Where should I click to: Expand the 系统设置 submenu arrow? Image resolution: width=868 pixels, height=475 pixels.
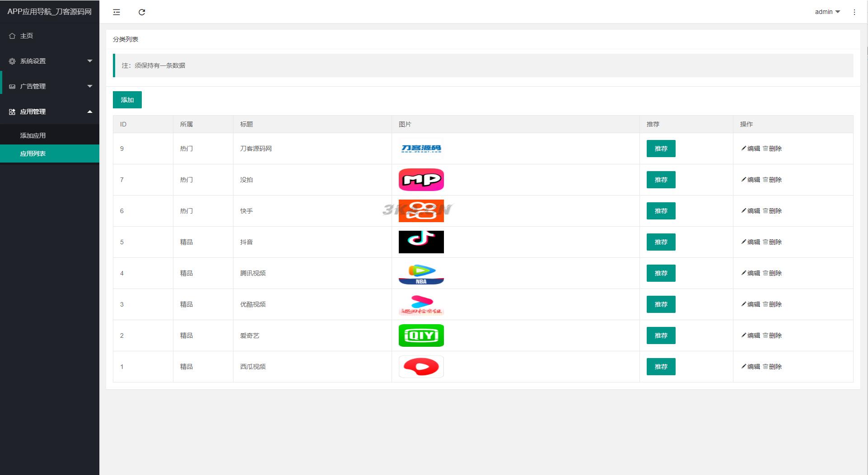89,61
